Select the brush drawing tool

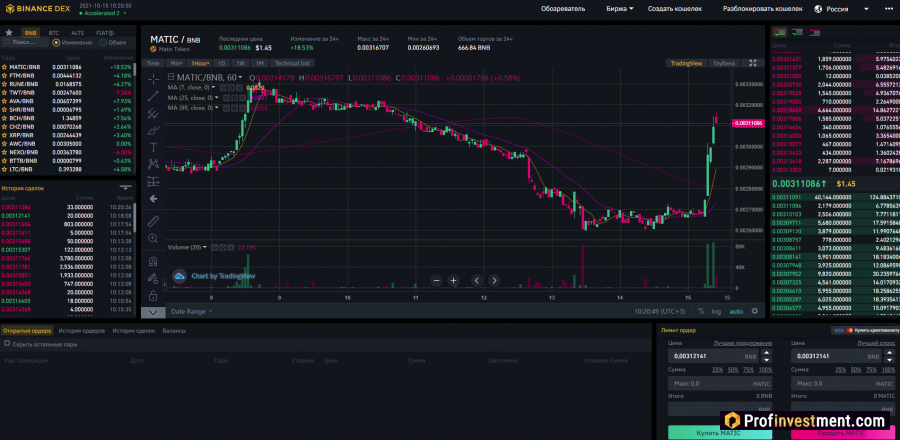[x=153, y=130]
